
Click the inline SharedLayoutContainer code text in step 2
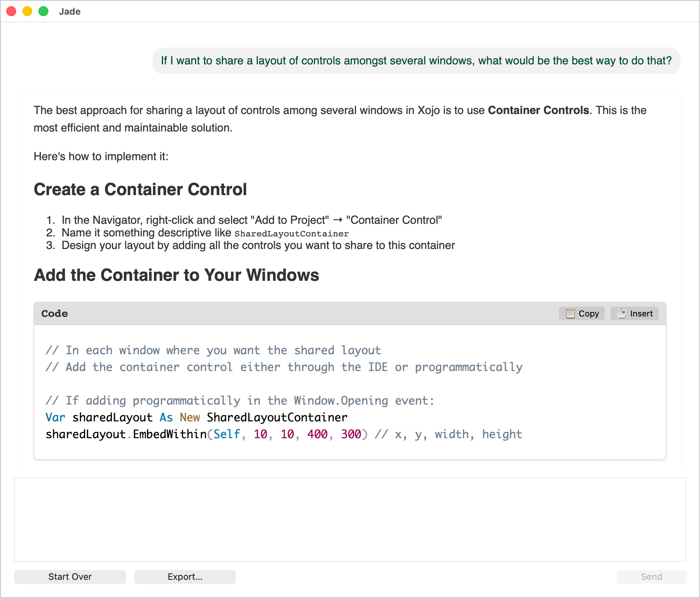(x=292, y=234)
